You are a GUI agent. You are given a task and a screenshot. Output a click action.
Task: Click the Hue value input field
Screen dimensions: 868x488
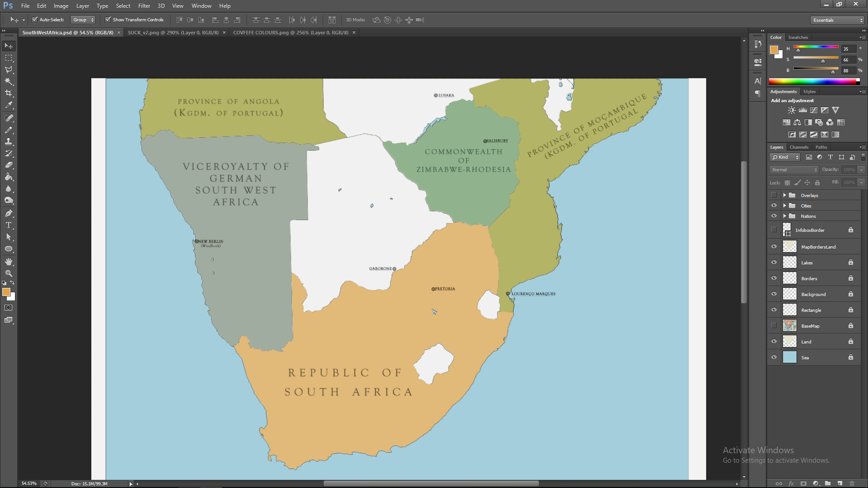848,49
